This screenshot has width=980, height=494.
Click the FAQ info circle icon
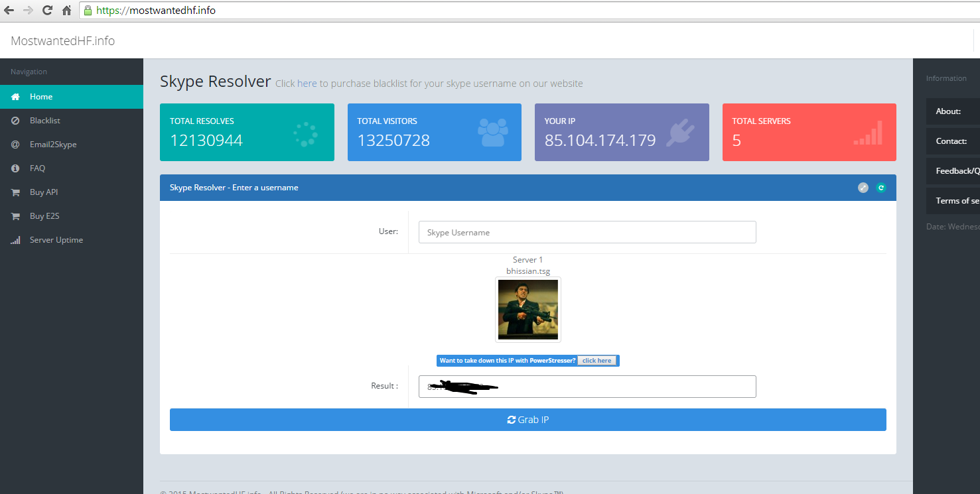tap(15, 168)
